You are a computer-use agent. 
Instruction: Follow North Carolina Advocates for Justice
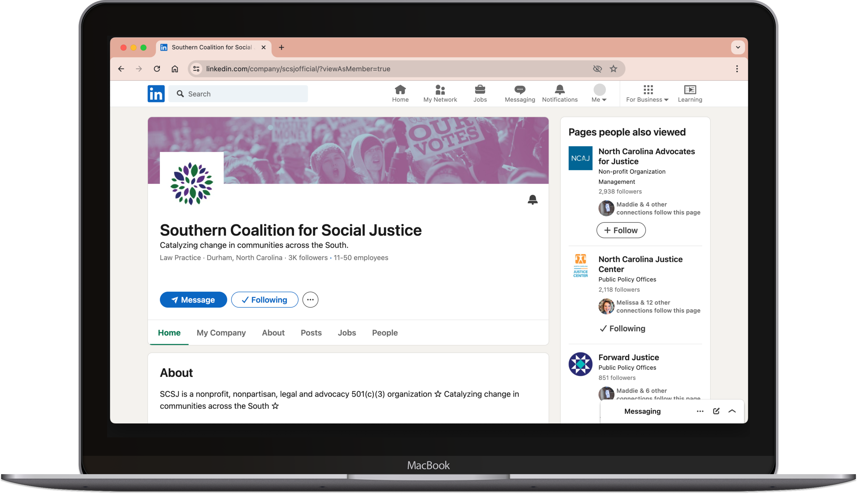[x=621, y=230]
